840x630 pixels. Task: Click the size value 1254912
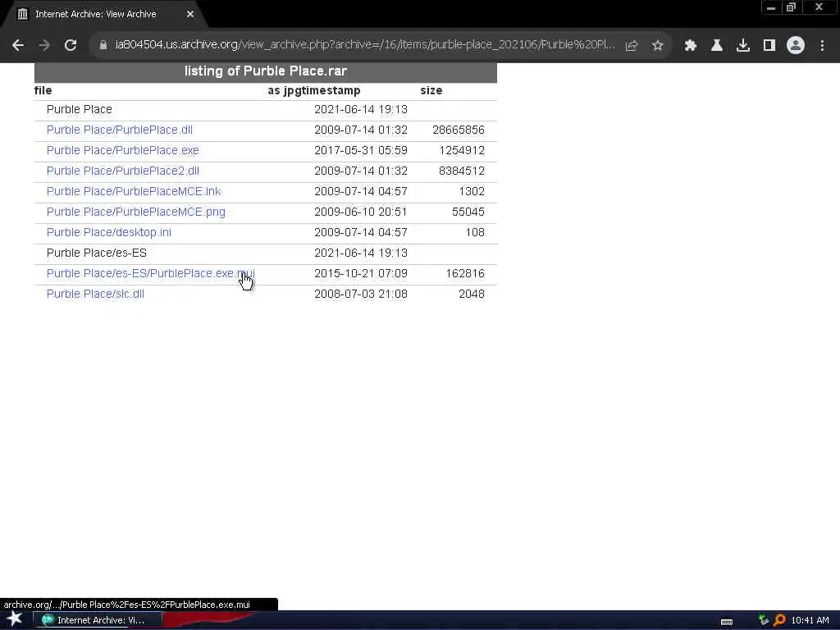pyautogui.click(x=462, y=151)
